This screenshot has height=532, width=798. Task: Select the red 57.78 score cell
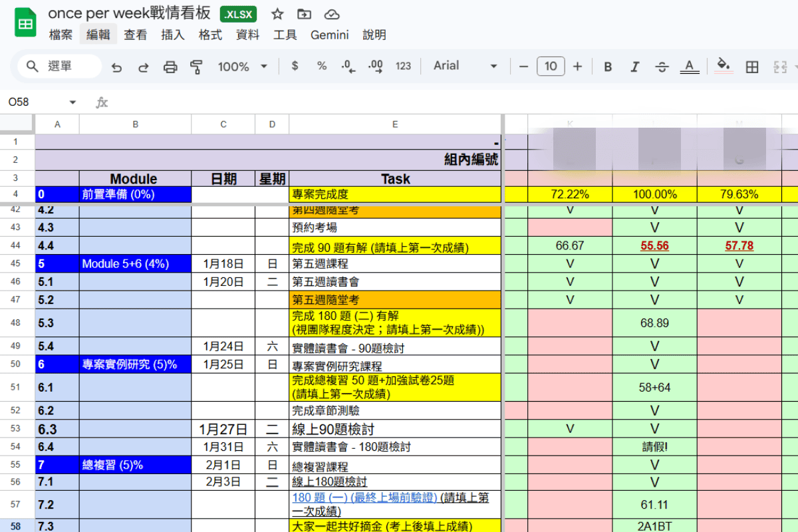click(739, 245)
